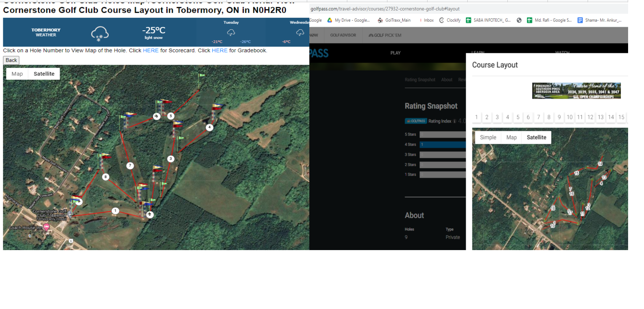Select hole 5 marker on the left satellite map
644x309 pixels.
[171, 116]
